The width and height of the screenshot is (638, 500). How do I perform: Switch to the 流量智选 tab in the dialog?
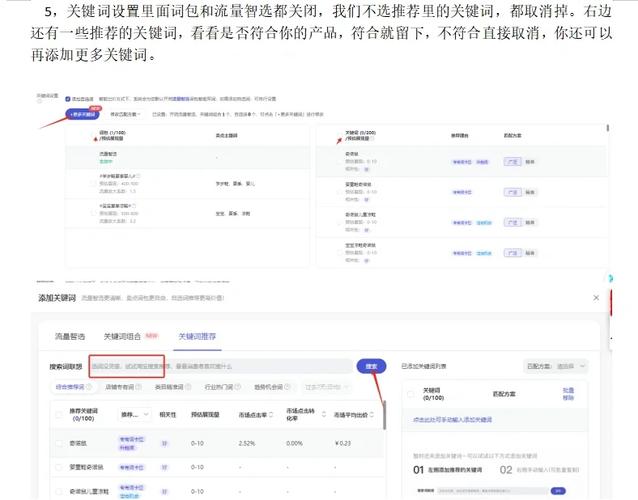click(70, 336)
